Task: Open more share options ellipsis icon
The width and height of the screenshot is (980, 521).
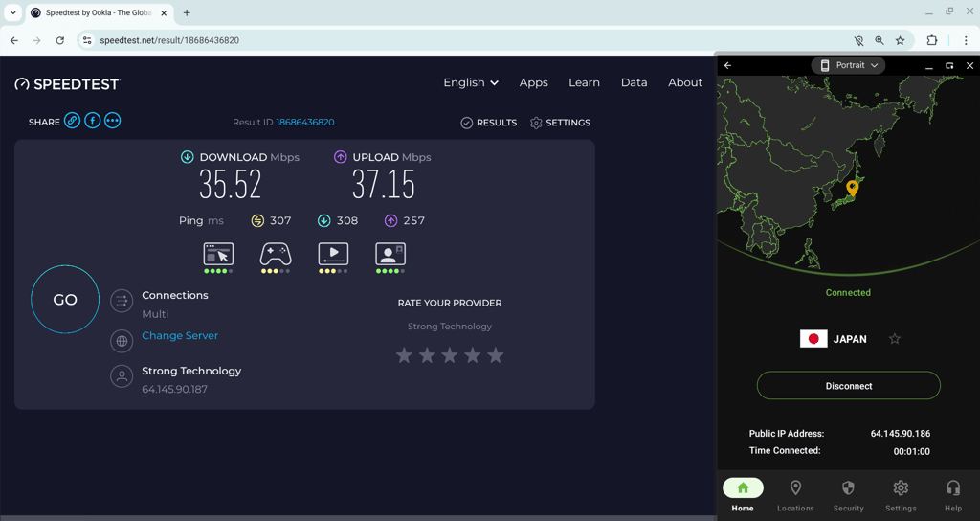Action: pos(113,121)
